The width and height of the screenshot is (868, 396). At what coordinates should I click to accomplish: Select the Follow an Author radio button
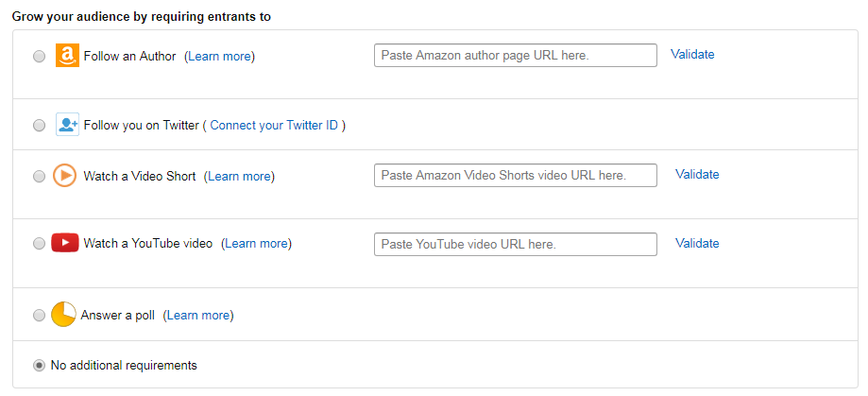pyautogui.click(x=39, y=57)
